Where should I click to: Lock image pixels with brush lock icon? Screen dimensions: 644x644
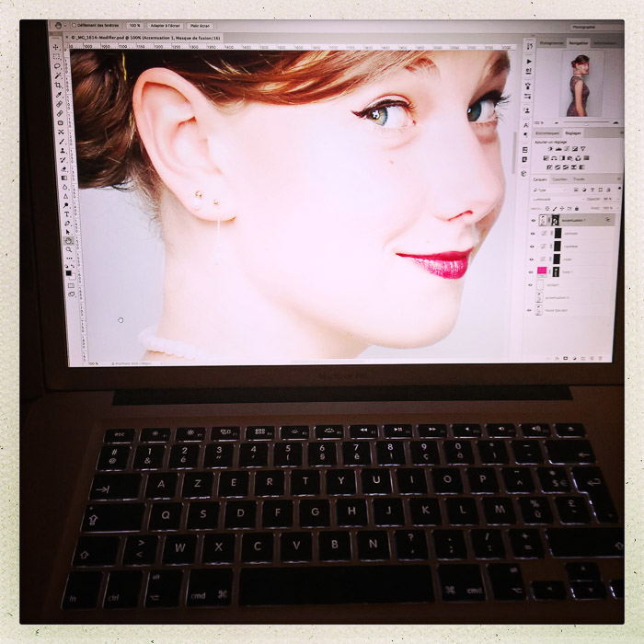coord(555,209)
